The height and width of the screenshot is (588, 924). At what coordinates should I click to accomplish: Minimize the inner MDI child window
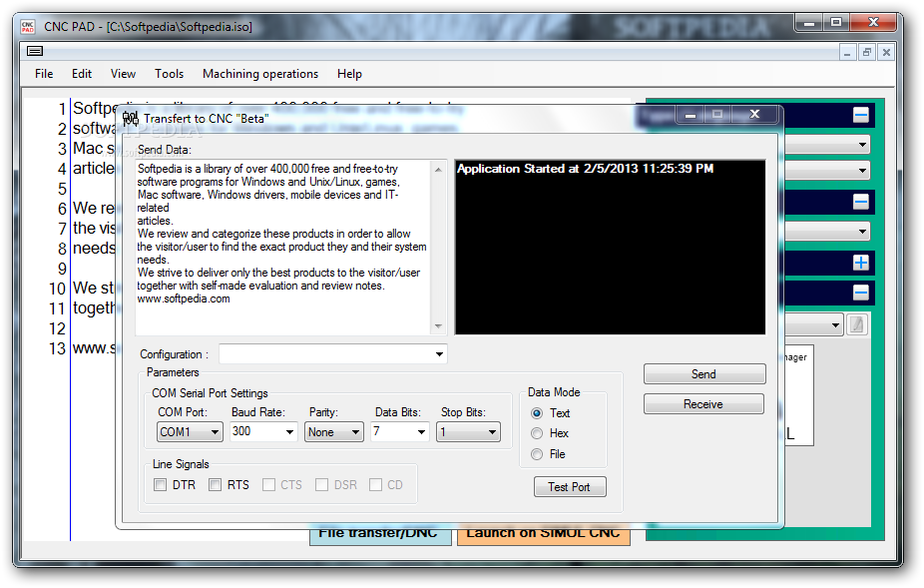tap(847, 53)
